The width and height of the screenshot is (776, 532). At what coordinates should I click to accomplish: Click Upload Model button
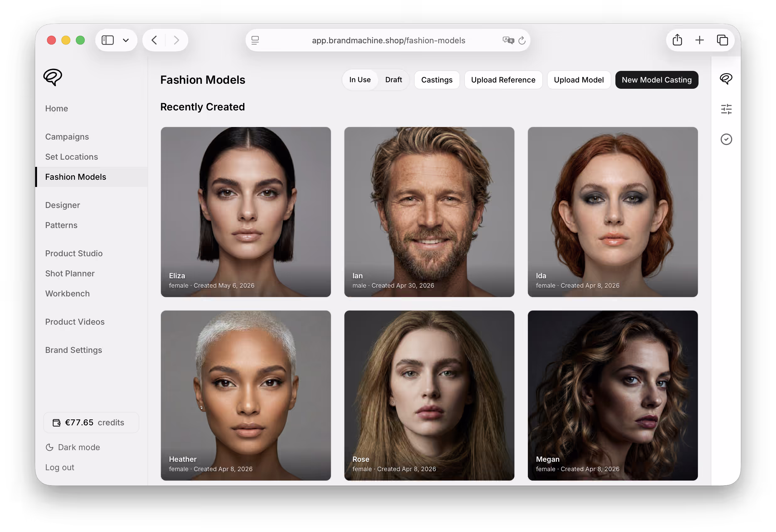[x=578, y=80]
